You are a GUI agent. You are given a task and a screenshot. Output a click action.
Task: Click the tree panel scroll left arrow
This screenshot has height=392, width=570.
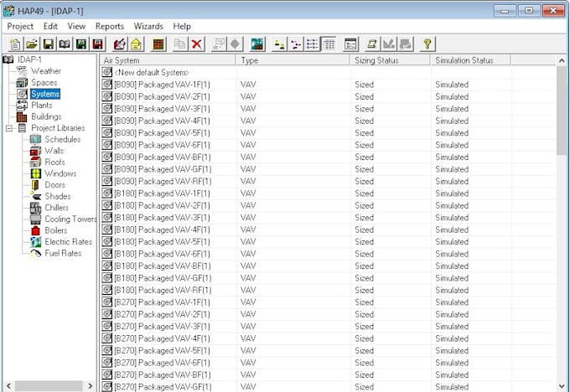pyautogui.click(x=8, y=386)
